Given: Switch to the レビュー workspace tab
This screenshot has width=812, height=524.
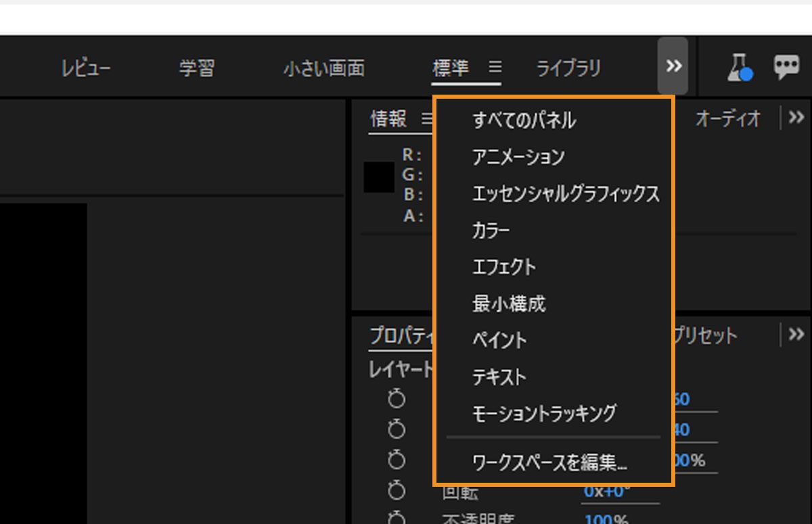Looking at the screenshot, I should point(86,67).
